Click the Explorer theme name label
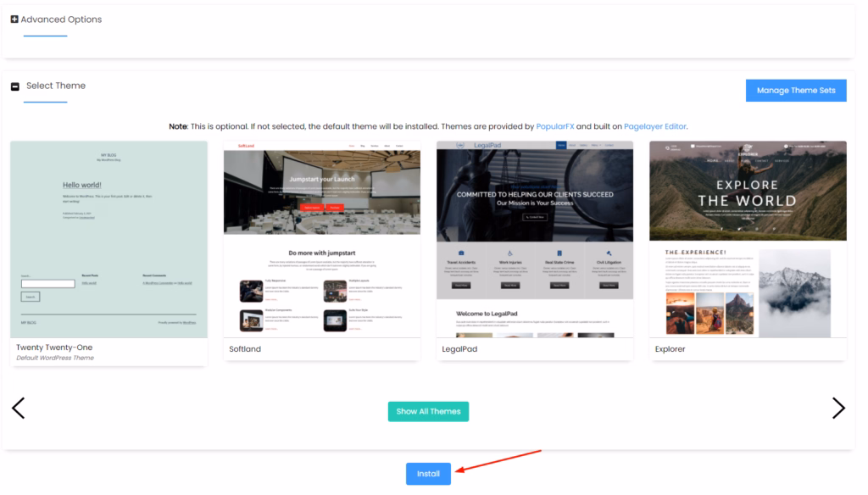 [x=670, y=349]
